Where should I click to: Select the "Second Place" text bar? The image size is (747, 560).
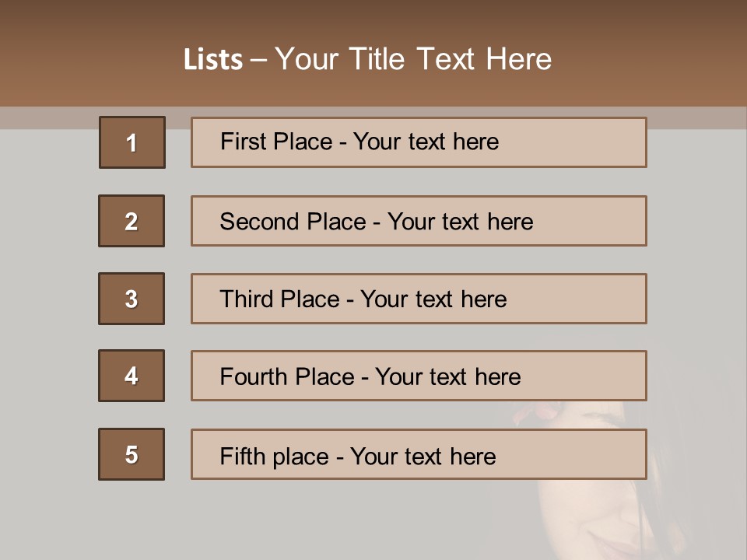[419, 221]
